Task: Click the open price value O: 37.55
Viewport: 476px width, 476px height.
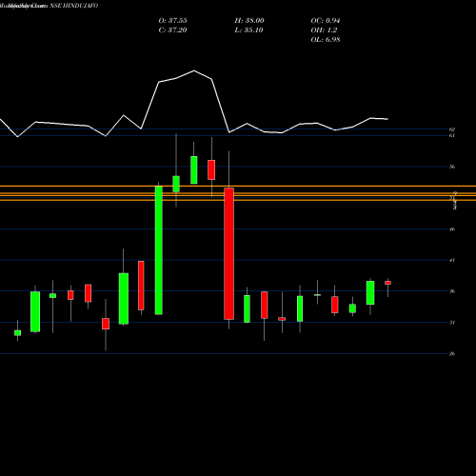Action: (x=172, y=21)
